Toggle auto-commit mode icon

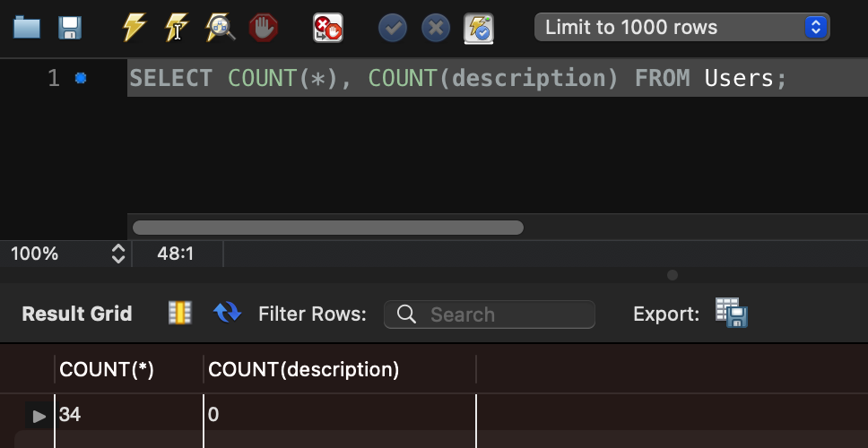point(479,29)
